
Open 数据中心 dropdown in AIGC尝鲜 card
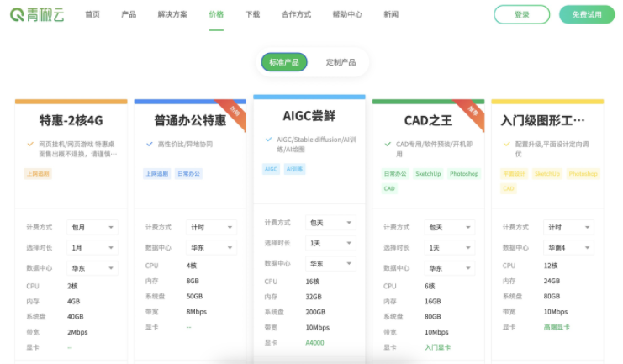point(330,263)
